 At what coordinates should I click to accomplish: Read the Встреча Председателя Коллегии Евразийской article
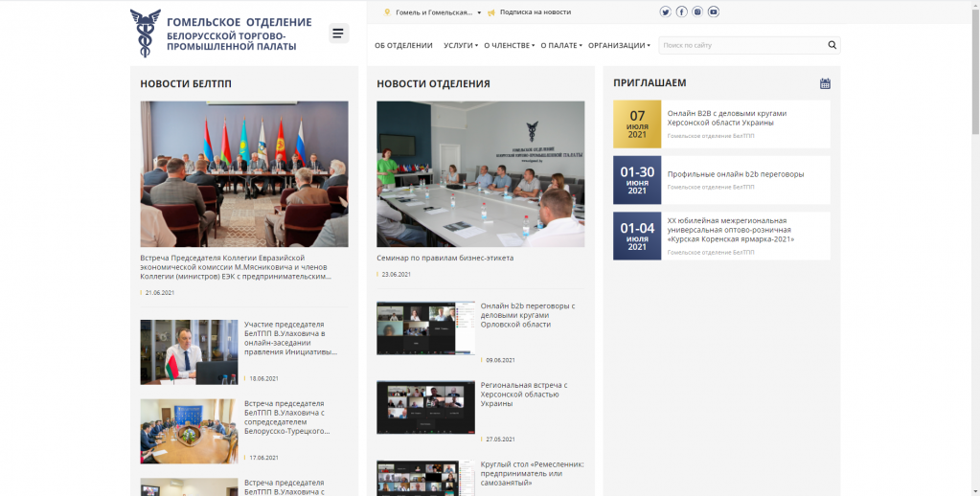coord(236,267)
